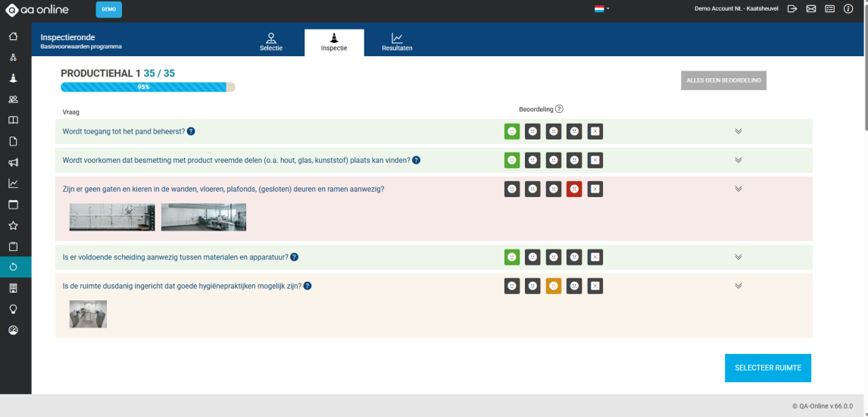Image resolution: width=868 pixels, height=417 pixels.
Task: Expand the 'hygiënepraktijken' question row
Action: (738, 286)
